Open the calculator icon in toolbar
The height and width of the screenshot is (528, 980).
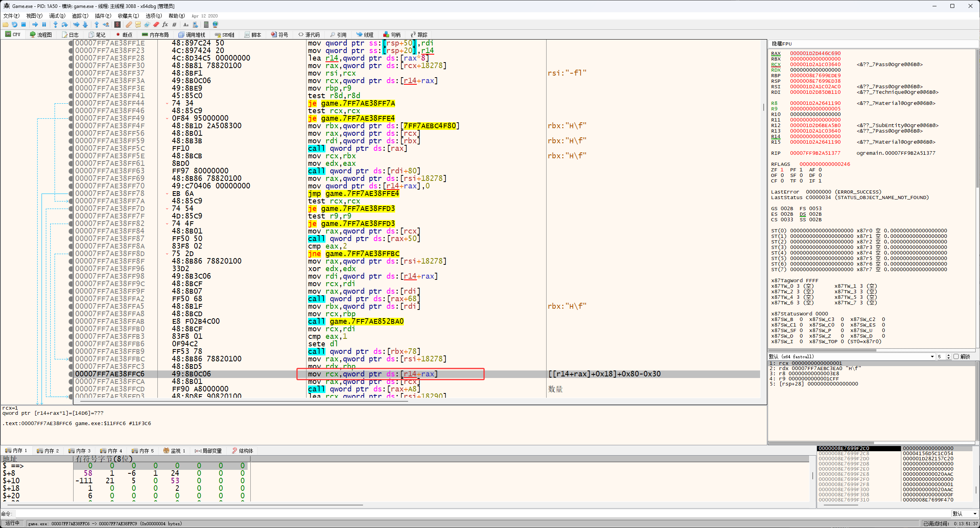[x=206, y=25]
